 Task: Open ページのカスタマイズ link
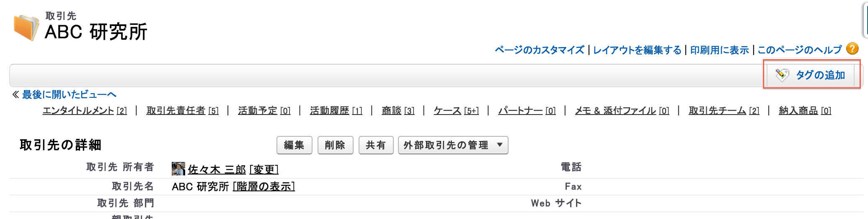(x=540, y=50)
